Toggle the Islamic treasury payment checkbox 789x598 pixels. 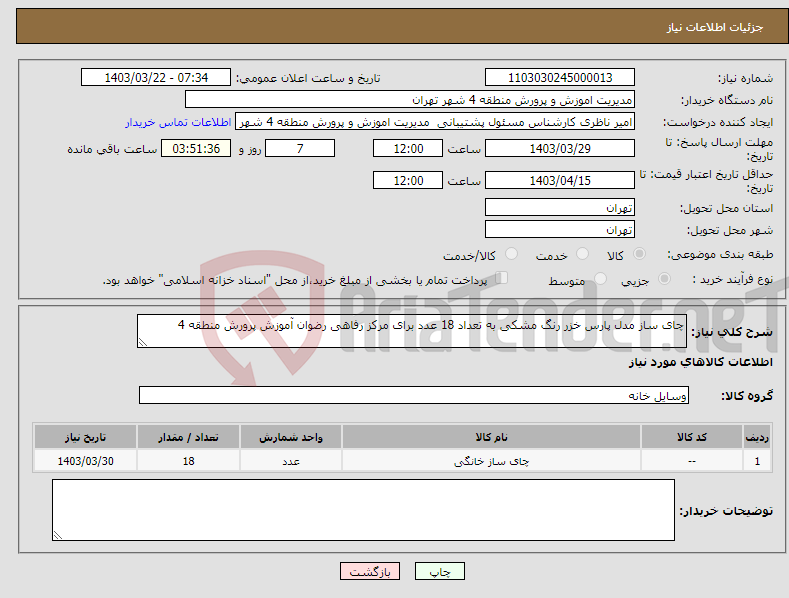[x=501, y=278]
